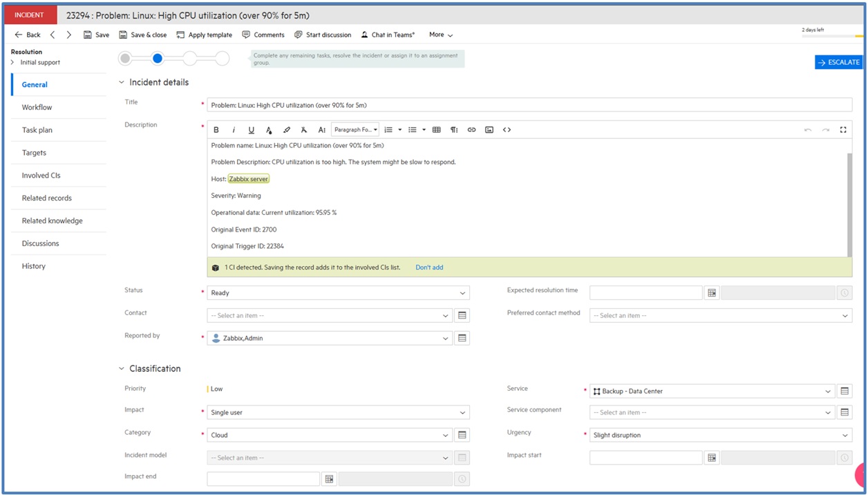This screenshot has height=495, width=868.
Task: Open paragraph direction options icon
Action: (454, 130)
